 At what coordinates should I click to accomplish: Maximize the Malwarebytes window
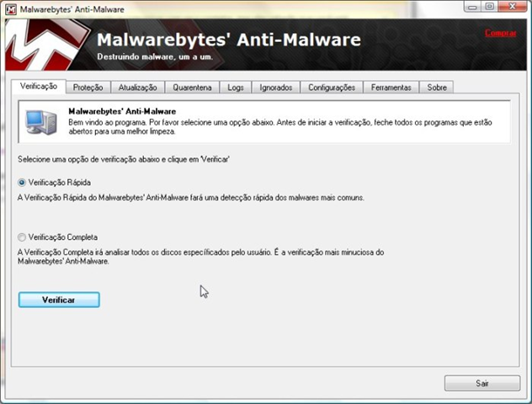click(489, 7)
